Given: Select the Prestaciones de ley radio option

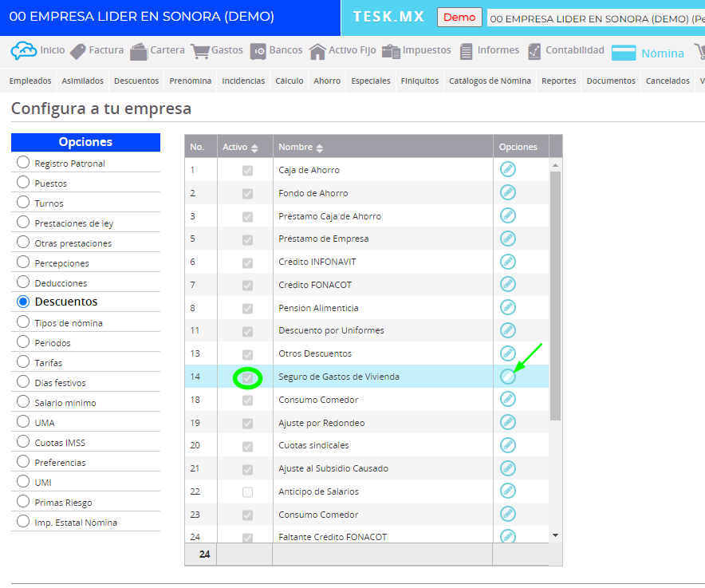Looking at the screenshot, I should [23, 223].
